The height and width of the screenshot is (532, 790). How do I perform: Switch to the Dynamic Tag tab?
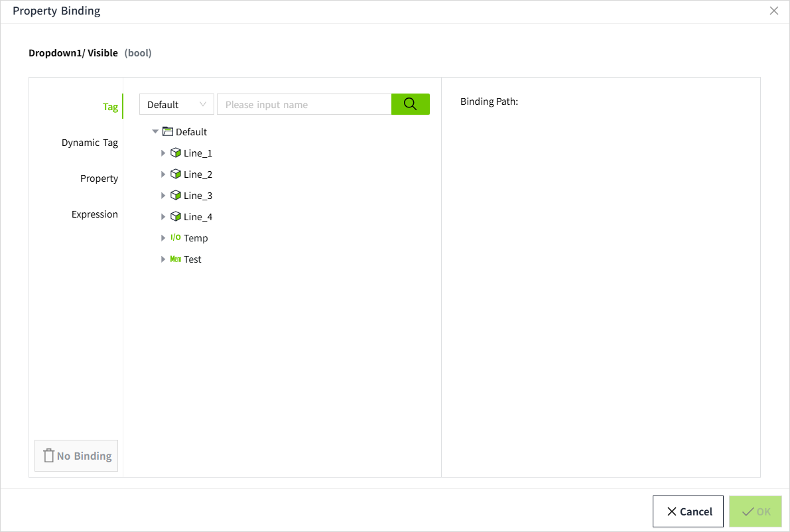[90, 143]
